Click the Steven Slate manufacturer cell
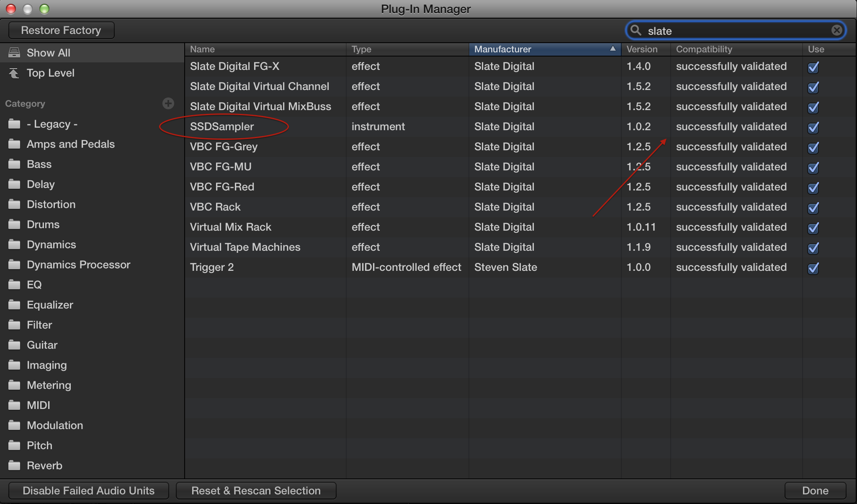Viewport: 857px width, 504px height. 506,267
